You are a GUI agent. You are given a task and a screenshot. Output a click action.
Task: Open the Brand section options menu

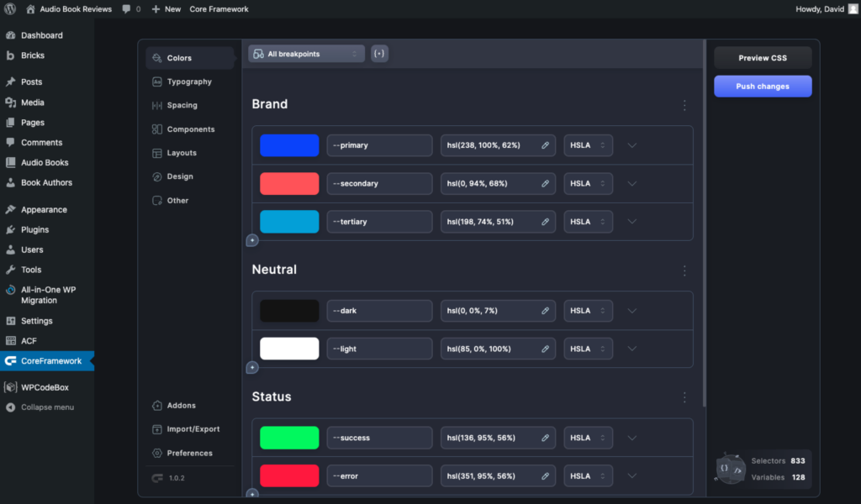(684, 105)
